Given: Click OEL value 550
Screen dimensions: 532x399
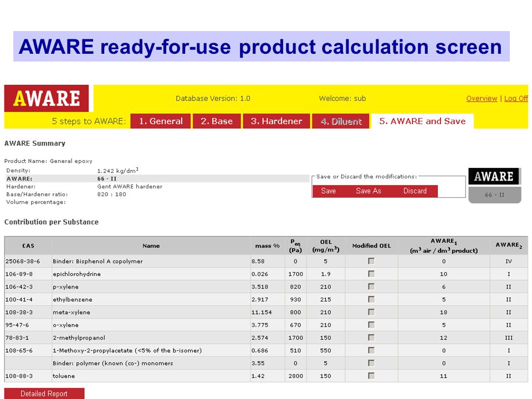Looking at the screenshot, I should coord(325,350).
